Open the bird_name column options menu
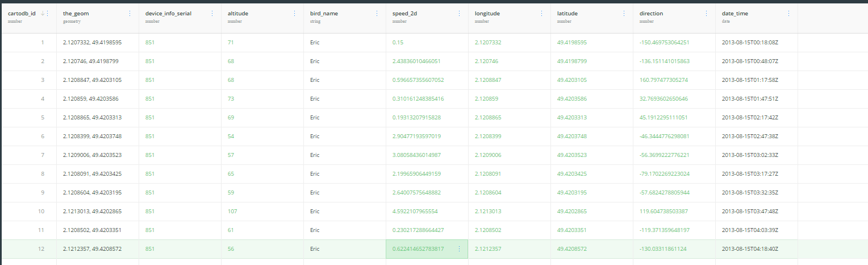The height and width of the screenshot is (265, 868). (377, 14)
